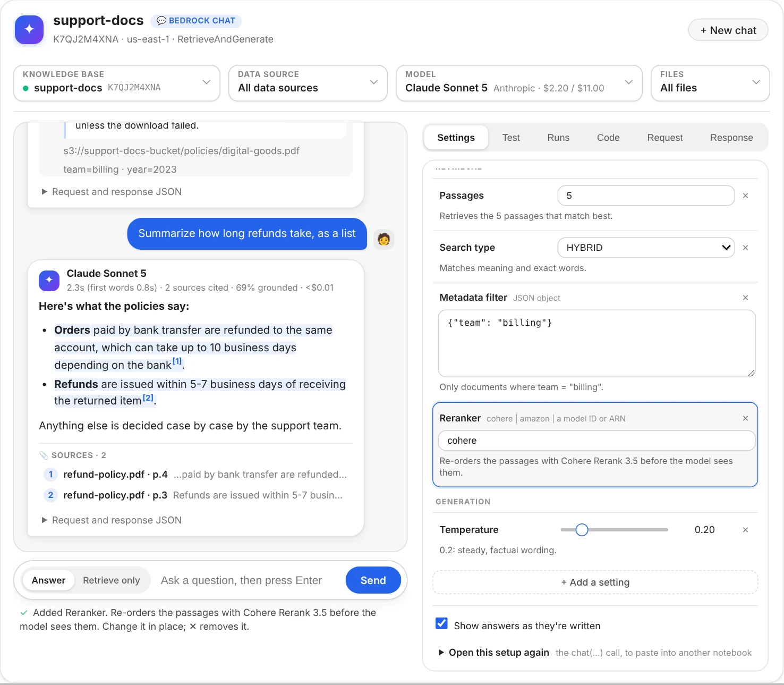Open source 1 refund-policy.pdf p.4
Viewport: 784px width, 685px height.
pos(195,475)
